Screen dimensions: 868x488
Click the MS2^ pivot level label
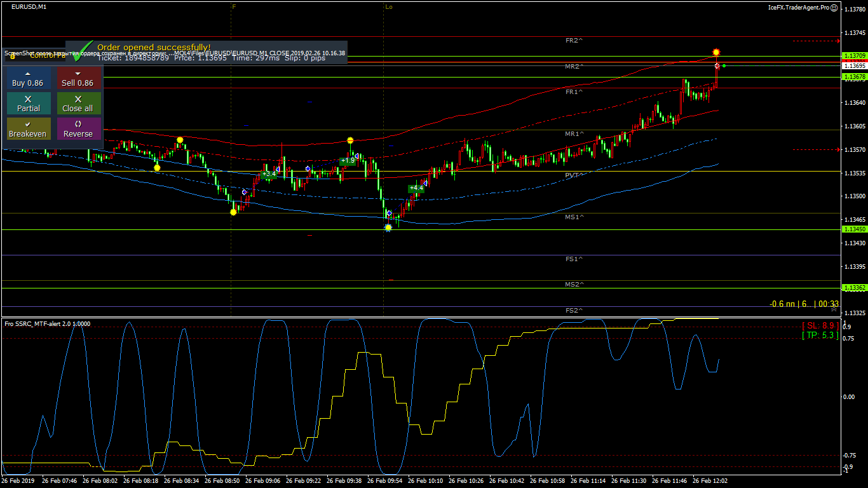pos(574,285)
